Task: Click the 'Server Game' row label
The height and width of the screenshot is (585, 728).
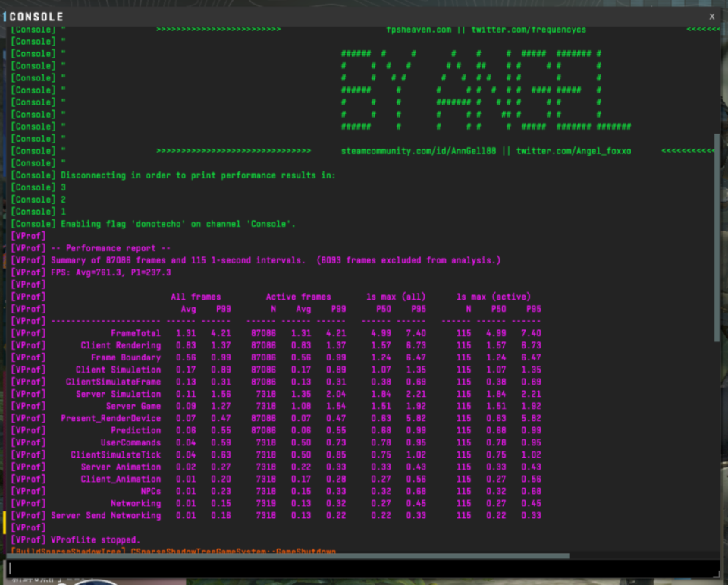Action: pos(133,406)
